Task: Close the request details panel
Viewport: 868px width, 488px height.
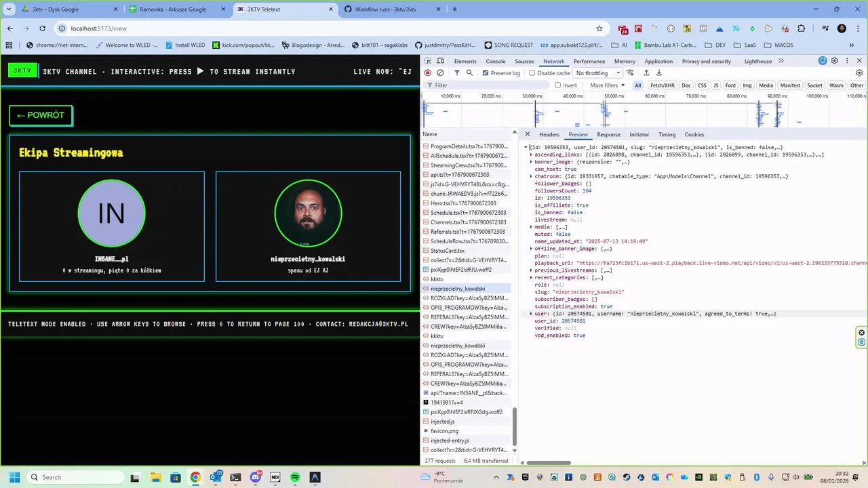Action: [x=528, y=134]
